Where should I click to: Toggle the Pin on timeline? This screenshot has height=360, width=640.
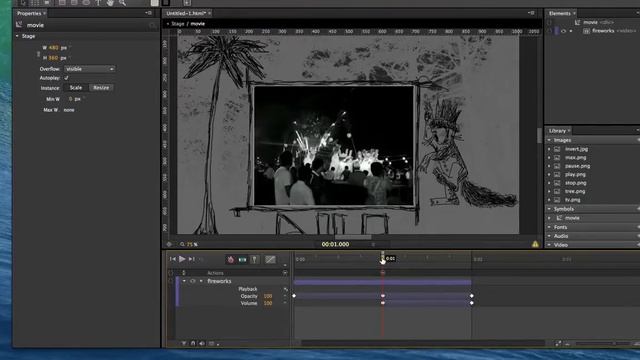(254, 260)
